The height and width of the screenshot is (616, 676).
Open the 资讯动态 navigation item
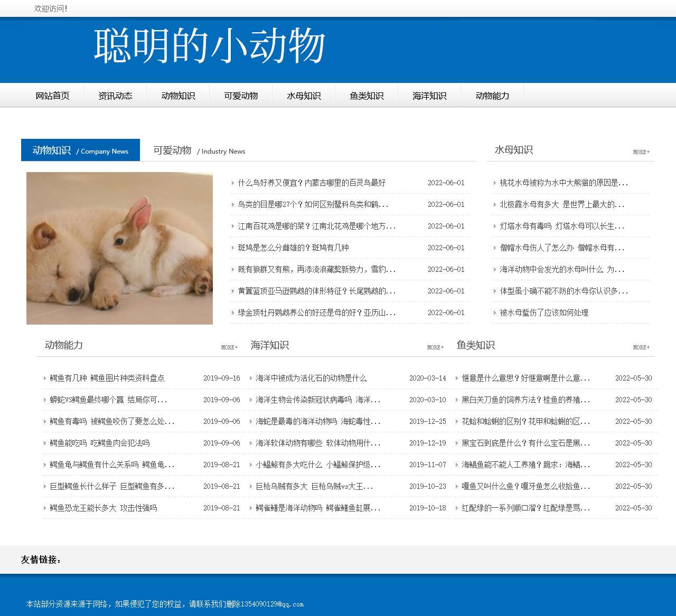pyautogui.click(x=115, y=96)
